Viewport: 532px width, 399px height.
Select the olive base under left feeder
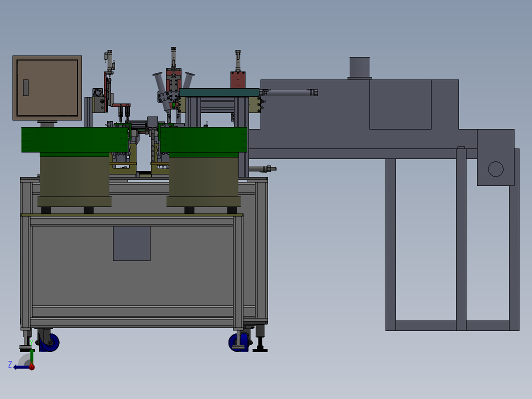(x=74, y=180)
